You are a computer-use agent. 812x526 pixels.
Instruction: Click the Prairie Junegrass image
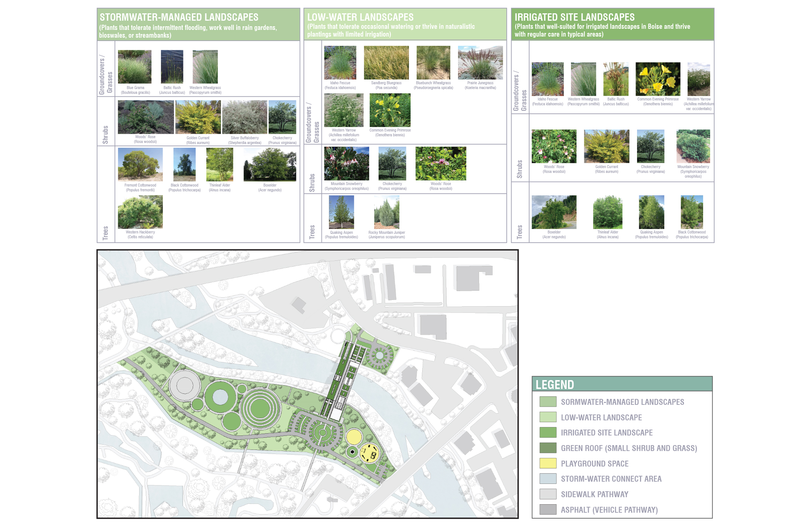pos(480,63)
